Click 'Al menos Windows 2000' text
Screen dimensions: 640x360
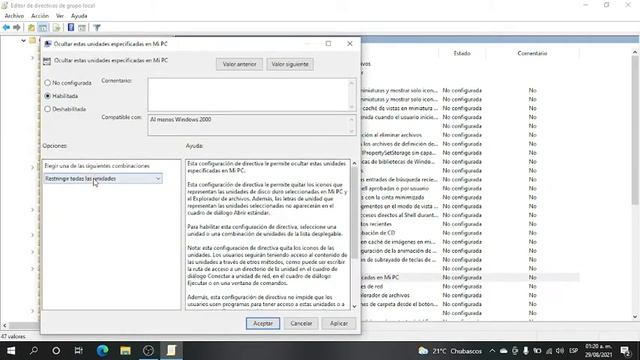click(x=180, y=120)
